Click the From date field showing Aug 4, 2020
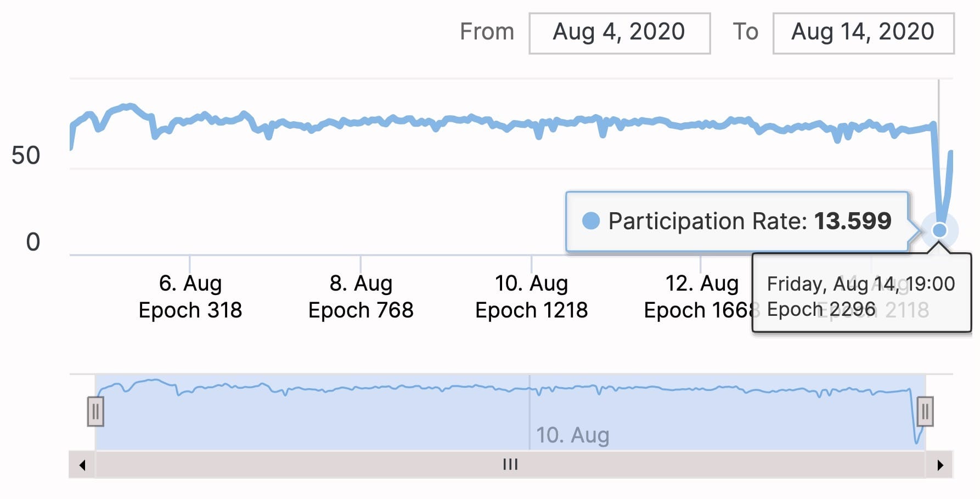 click(619, 32)
